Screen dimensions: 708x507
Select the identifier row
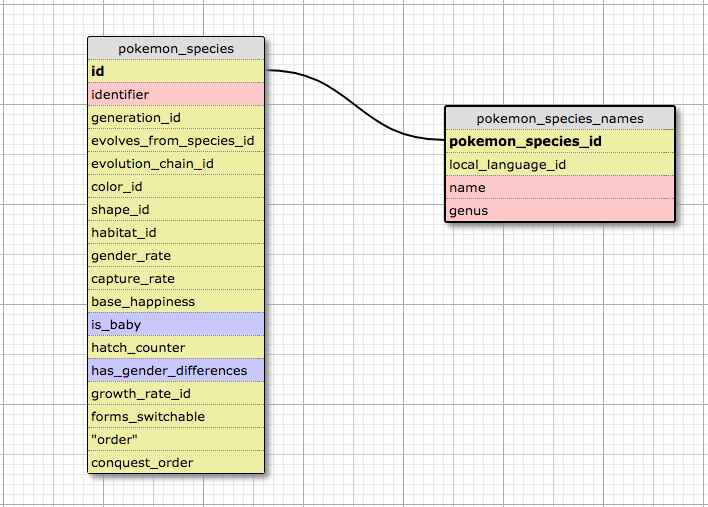tap(176, 94)
